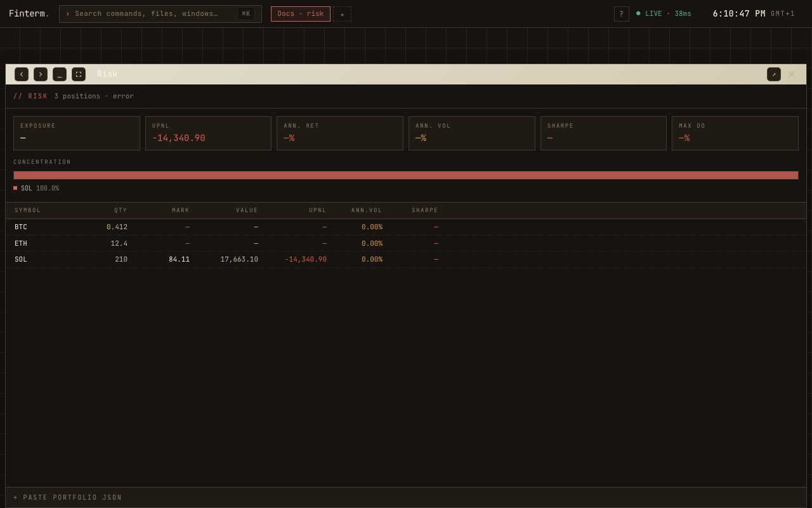Click SOL ann.vol 0.00%

pyautogui.click(x=372, y=260)
